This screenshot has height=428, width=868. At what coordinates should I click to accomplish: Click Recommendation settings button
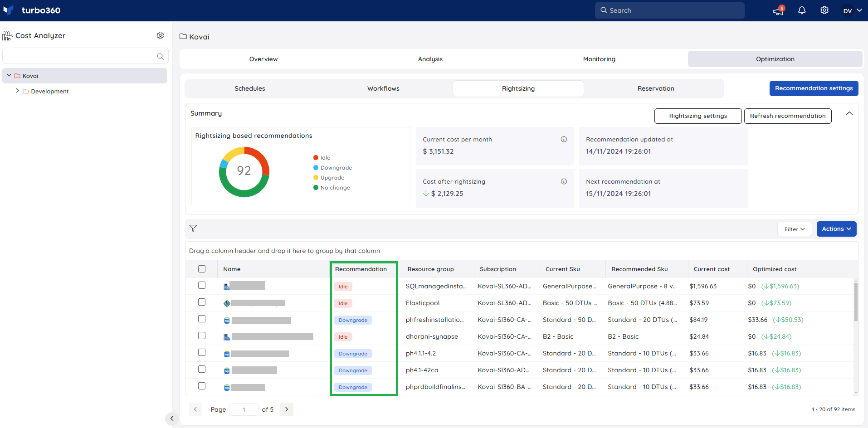(x=814, y=88)
